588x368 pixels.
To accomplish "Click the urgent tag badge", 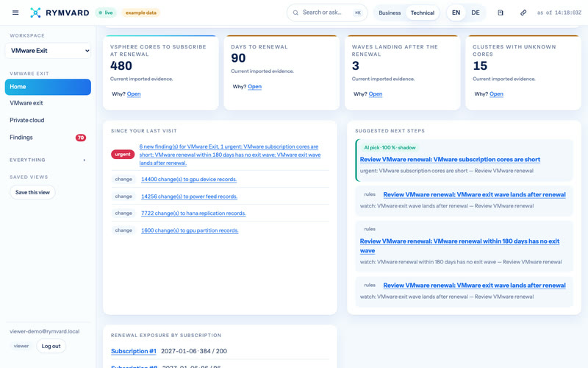I will pyautogui.click(x=123, y=155).
